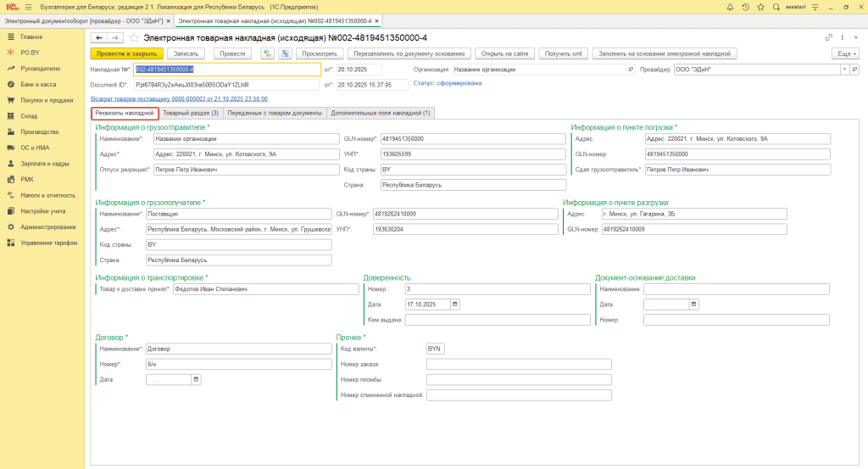868x469 pixels.
Task: Expand the Еще menu
Action: (x=844, y=53)
